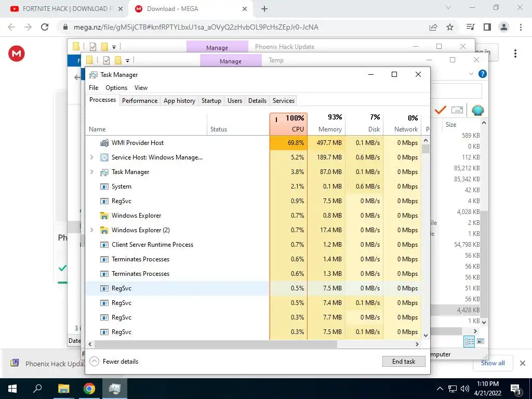Viewport: 532px width, 399px height.
Task: Open Chrome tab search dropdown
Action: click(x=448, y=8)
